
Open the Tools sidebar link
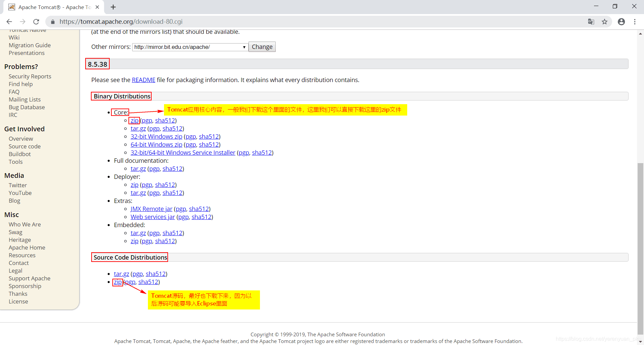tap(15, 162)
